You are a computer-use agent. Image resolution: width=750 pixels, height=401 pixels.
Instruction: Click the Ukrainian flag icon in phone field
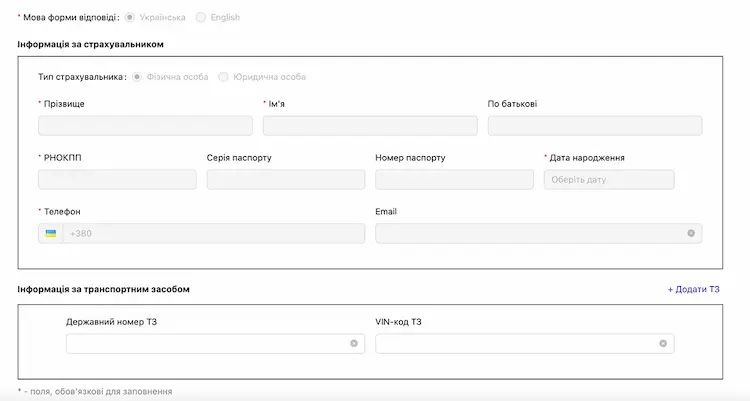[x=51, y=233]
